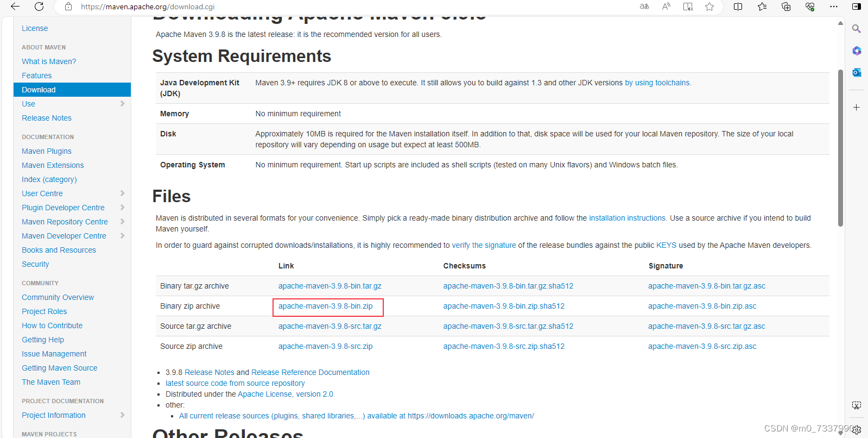Open Getting Maven Source link

click(x=60, y=368)
